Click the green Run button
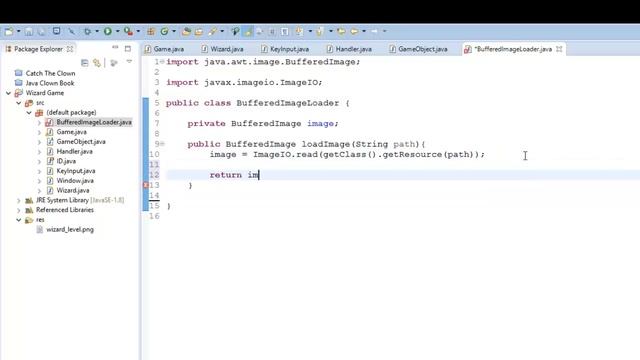This screenshot has width=640, height=360. point(108,31)
